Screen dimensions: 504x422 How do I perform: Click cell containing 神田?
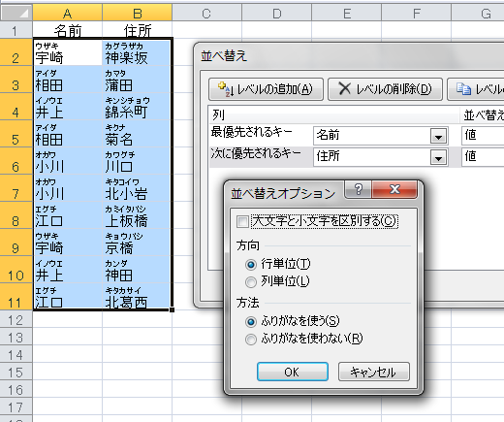(137, 270)
